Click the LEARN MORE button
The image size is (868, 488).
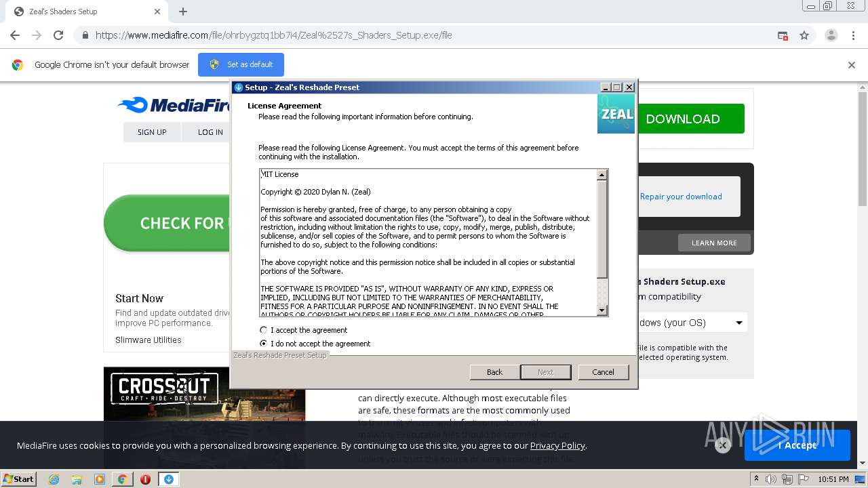[x=714, y=243]
